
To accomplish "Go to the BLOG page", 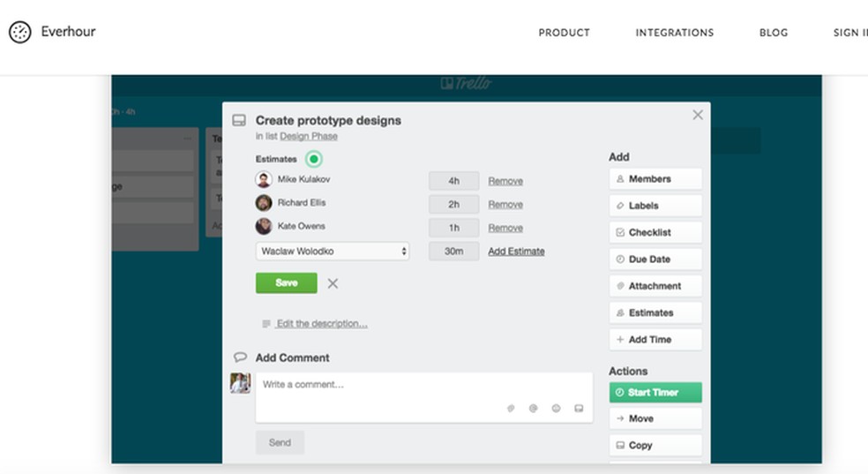I will [x=774, y=33].
